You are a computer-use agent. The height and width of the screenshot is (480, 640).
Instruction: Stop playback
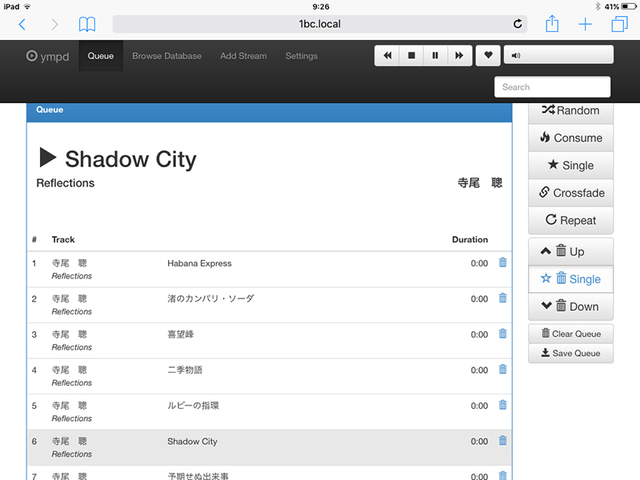point(411,56)
